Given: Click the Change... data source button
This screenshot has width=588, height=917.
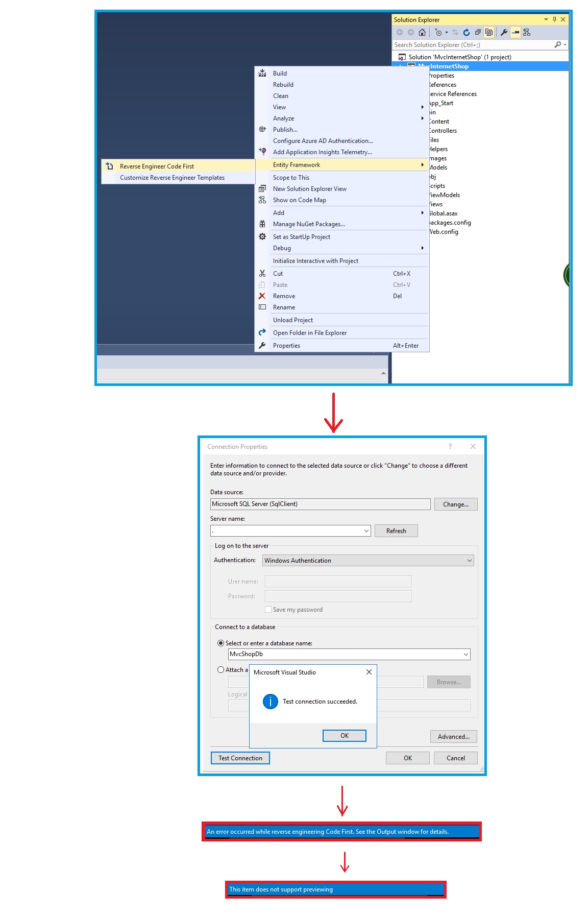Looking at the screenshot, I should coord(456,504).
